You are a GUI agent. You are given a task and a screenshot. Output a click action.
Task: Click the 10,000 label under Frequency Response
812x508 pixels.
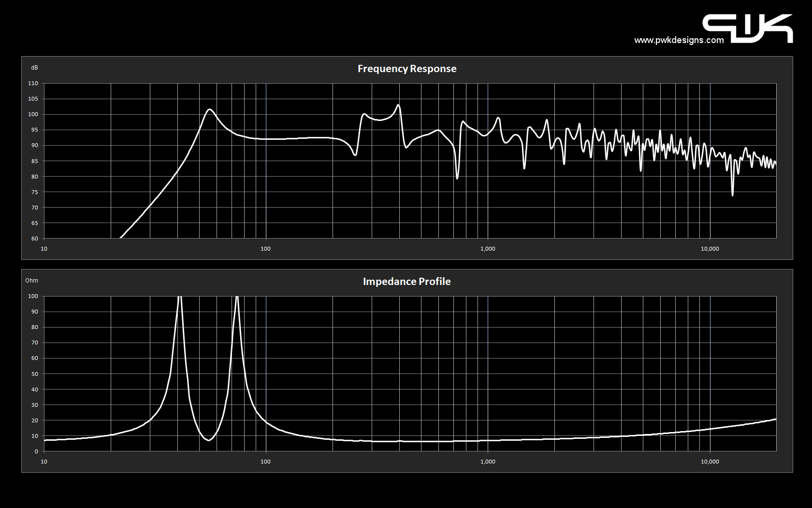(x=710, y=249)
